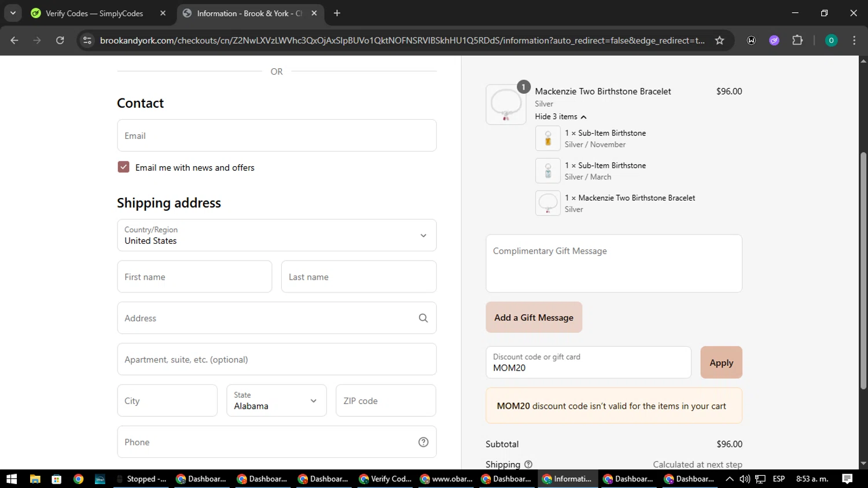Screen dimensions: 868x488
Task: Change the ESP input language
Action: (779, 479)
